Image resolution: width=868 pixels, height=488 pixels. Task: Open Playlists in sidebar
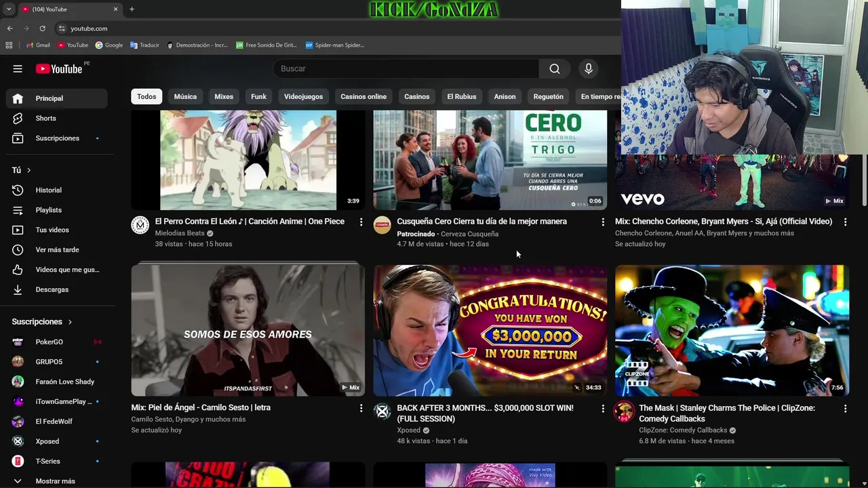[x=56, y=210]
